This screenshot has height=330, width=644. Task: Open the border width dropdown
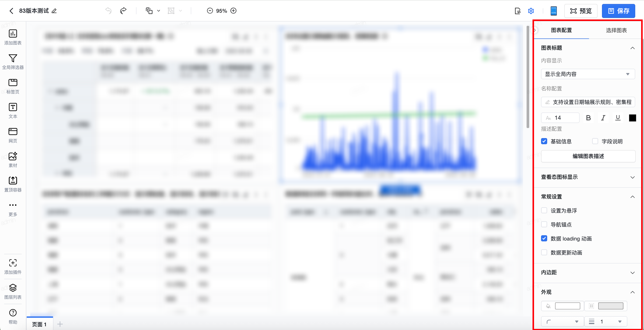[x=605, y=321]
